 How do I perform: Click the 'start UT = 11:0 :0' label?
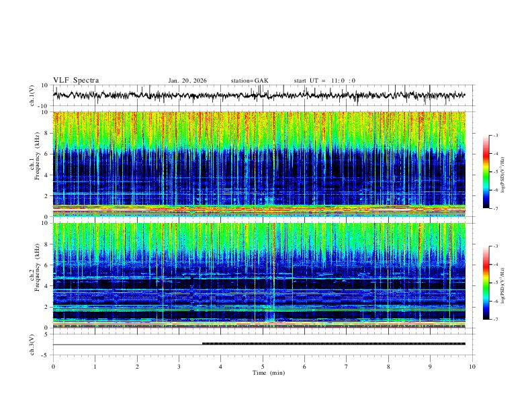tap(324, 81)
